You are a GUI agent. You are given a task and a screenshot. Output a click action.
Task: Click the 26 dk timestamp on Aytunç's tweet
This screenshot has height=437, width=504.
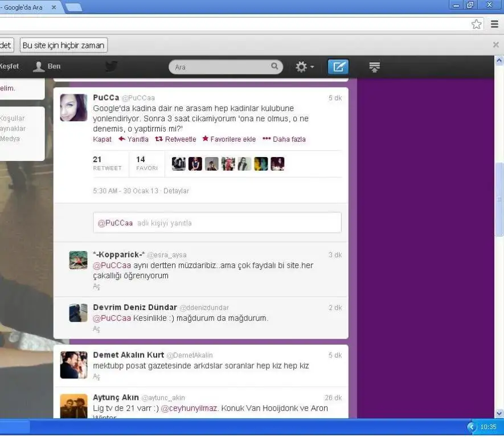[333, 398]
